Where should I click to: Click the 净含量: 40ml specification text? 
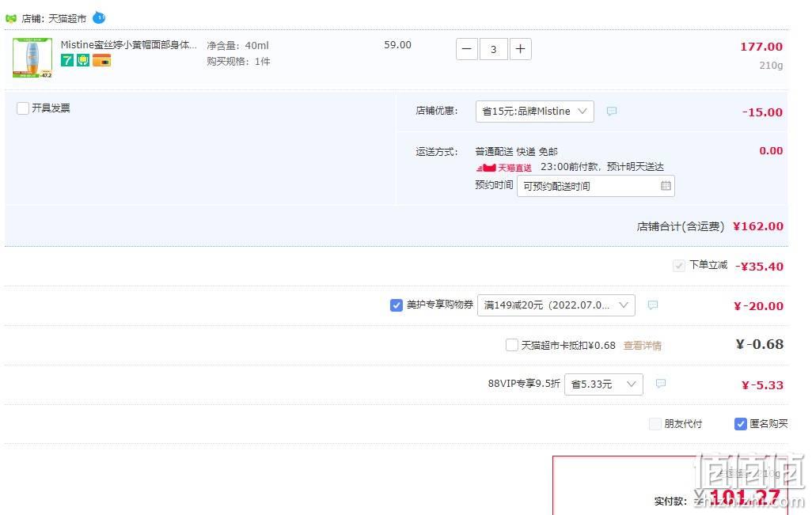point(237,46)
